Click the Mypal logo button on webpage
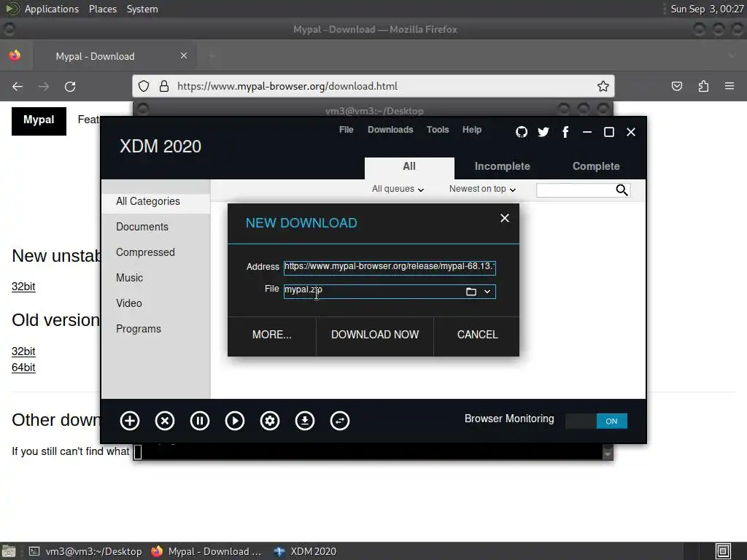The height and width of the screenshot is (560, 747). (x=39, y=120)
